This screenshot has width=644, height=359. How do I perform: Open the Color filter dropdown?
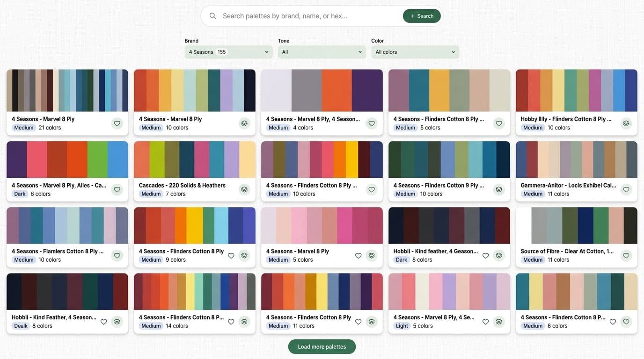pyautogui.click(x=415, y=52)
